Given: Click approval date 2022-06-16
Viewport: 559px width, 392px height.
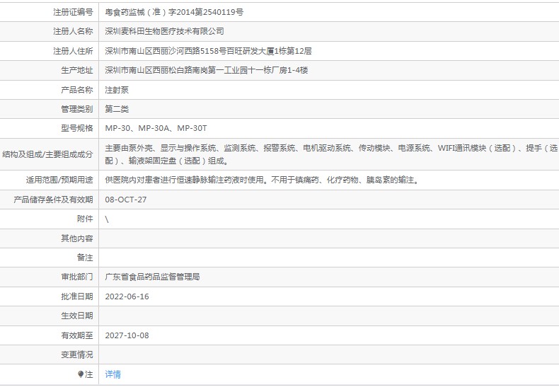Looking at the screenshot, I should pos(127,296).
